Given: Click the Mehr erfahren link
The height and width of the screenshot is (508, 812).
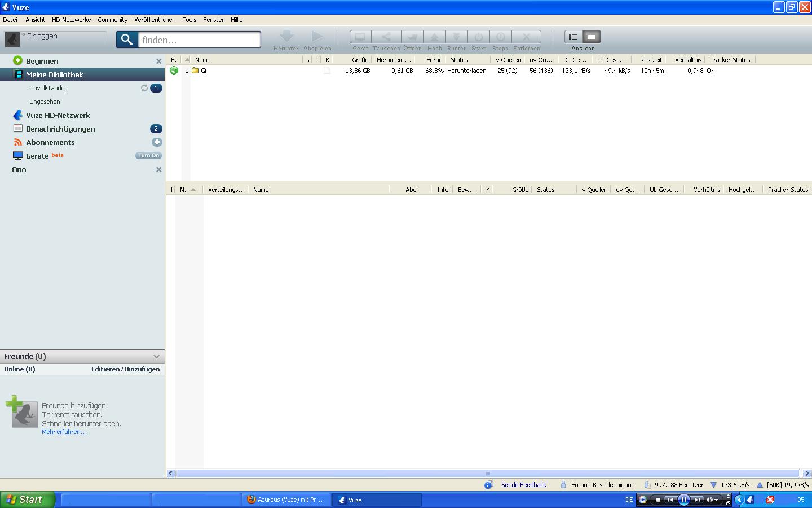Looking at the screenshot, I should click(x=64, y=432).
